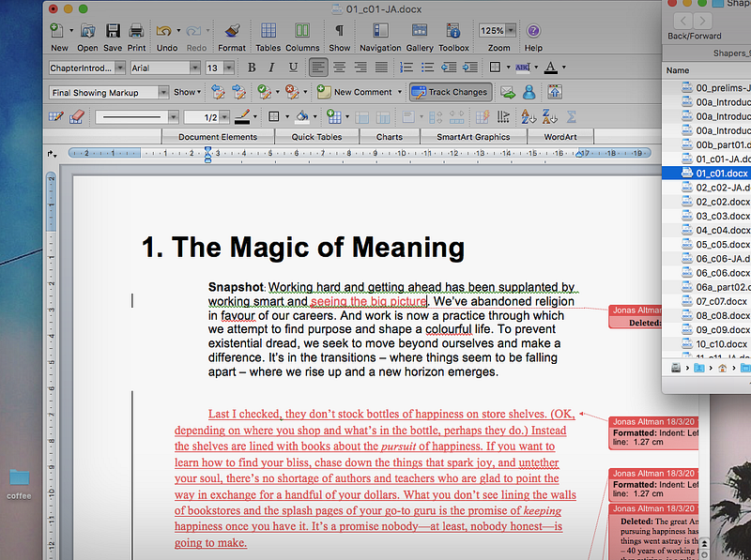Select 02_c02.docx in the Finder list
Screen dimensions: 751x560
[x=722, y=202]
